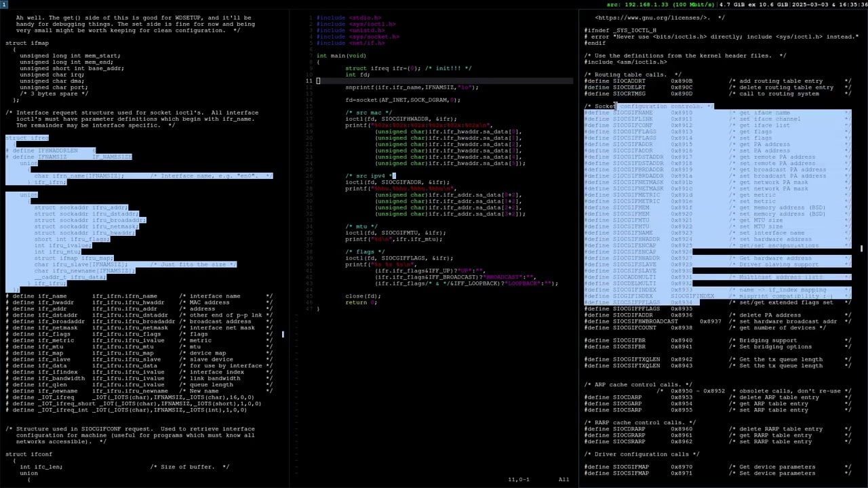Click the '/* mtu */' comment
The image size is (868, 488).
coord(363,226)
